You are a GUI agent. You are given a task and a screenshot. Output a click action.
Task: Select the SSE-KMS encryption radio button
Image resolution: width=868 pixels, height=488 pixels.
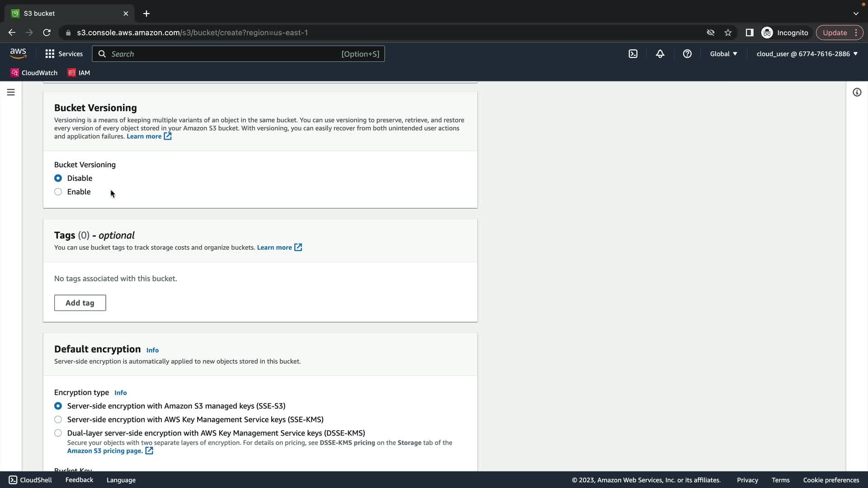coord(58,419)
